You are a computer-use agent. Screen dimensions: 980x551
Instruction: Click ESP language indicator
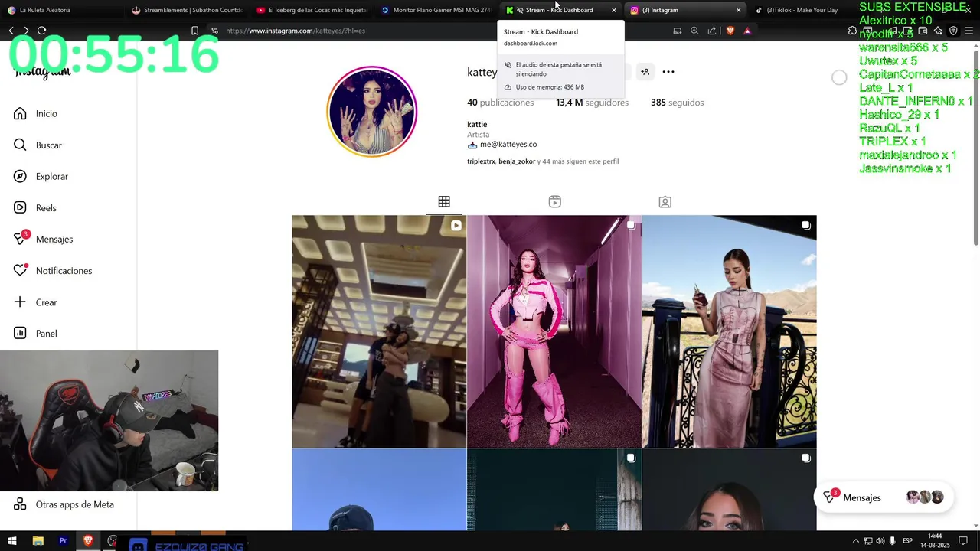click(x=907, y=541)
